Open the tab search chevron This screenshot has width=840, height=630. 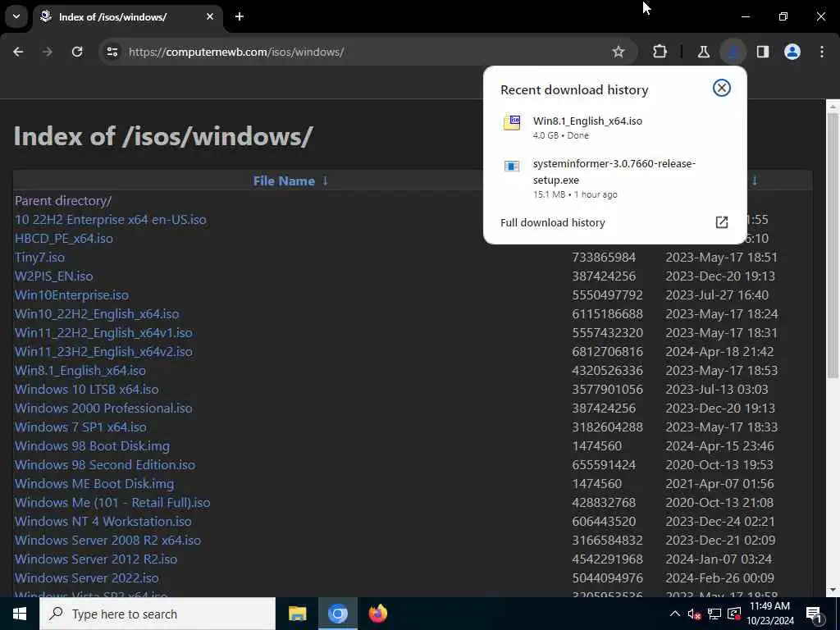16,16
